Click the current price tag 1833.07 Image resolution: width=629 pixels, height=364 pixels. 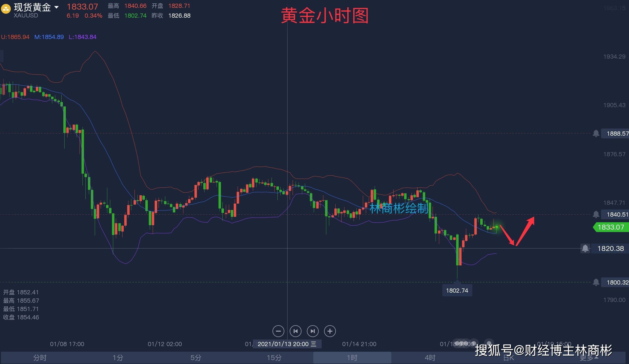point(611,227)
